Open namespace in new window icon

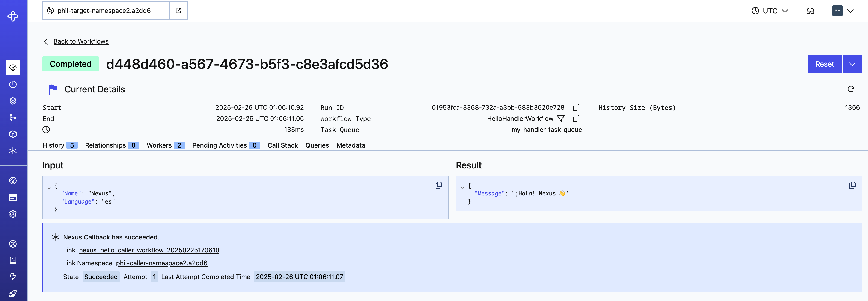click(178, 11)
